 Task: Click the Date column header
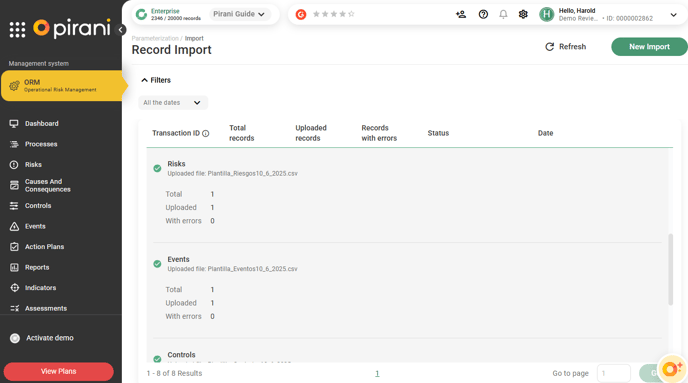coord(545,133)
